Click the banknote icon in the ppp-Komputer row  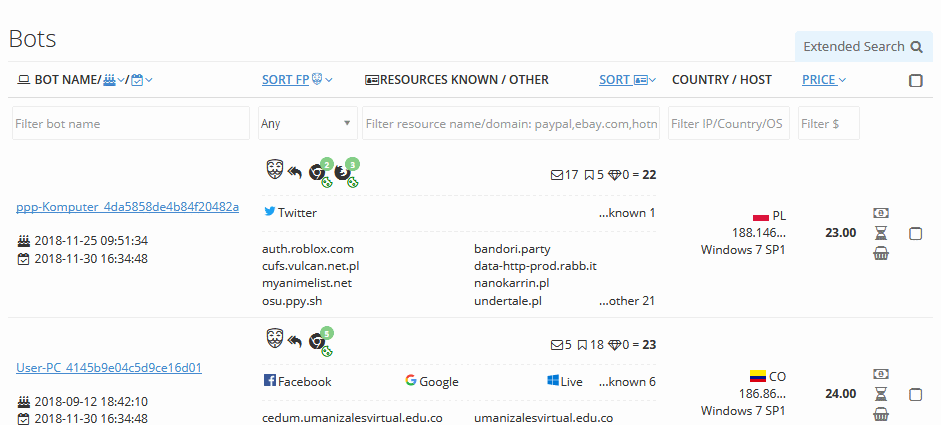881,213
